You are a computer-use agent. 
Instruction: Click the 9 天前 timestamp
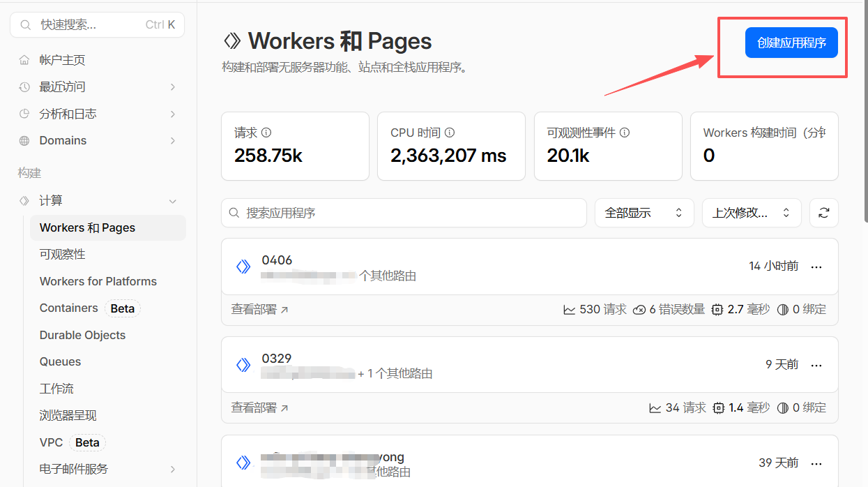[782, 365]
